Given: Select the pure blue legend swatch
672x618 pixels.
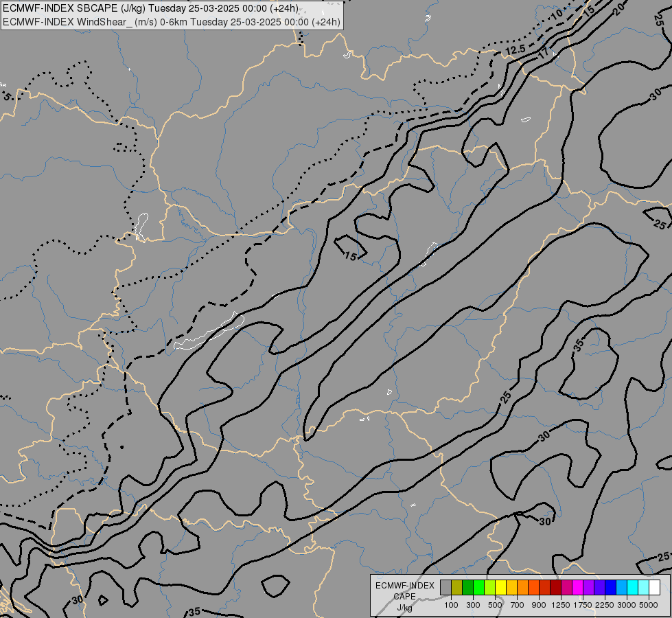Looking at the screenshot, I should click(x=610, y=587).
